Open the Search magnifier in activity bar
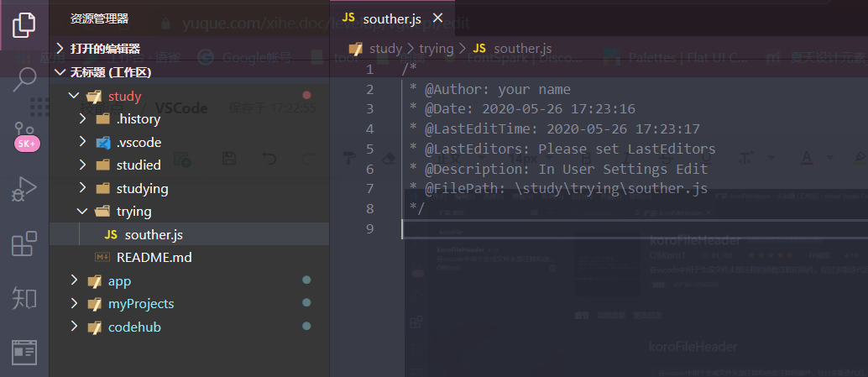Screen dimensions: 868x377 [24, 79]
